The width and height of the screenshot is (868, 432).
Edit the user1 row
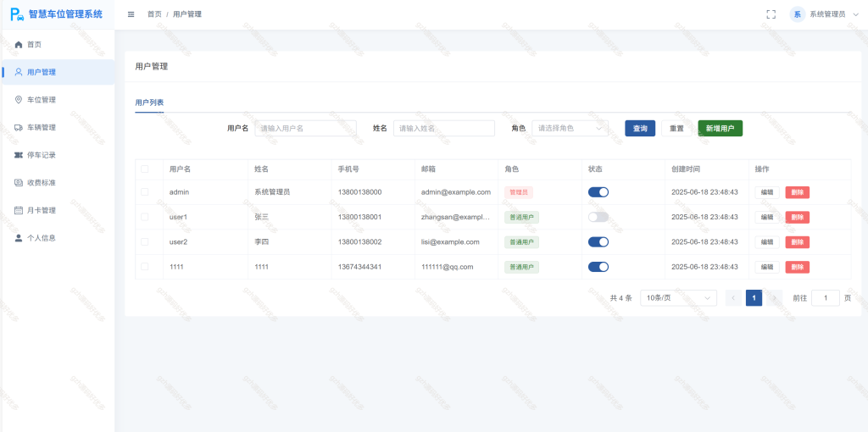tap(767, 218)
